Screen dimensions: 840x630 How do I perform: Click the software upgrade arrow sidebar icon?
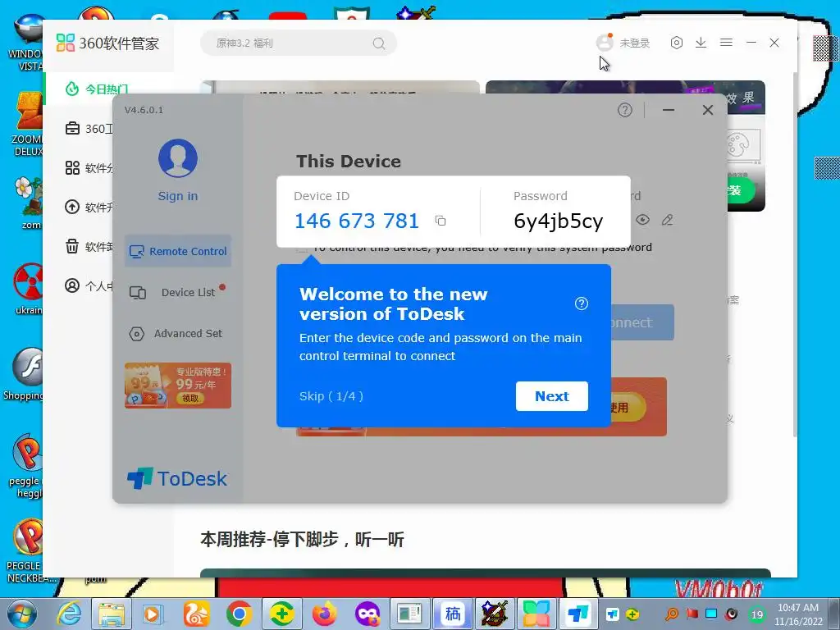[x=72, y=207]
